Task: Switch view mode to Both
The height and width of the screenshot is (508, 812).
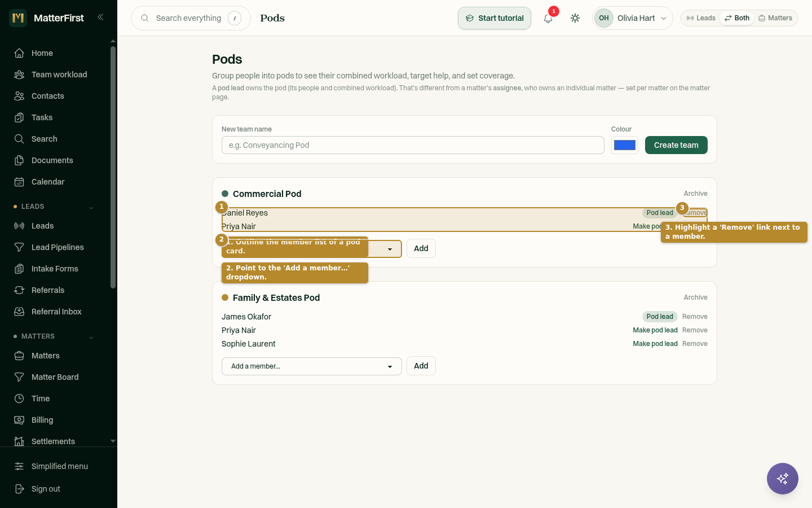Action: click(x=737, y=18)
